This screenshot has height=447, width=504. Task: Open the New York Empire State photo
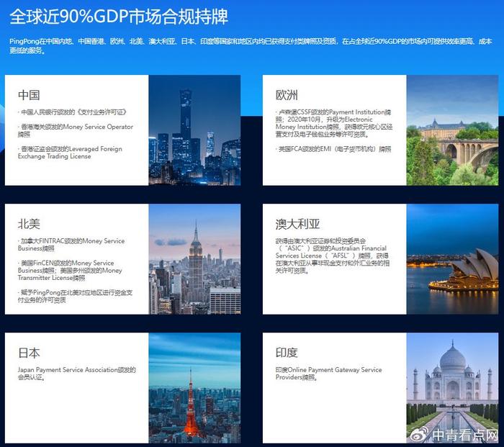point(194,259)
